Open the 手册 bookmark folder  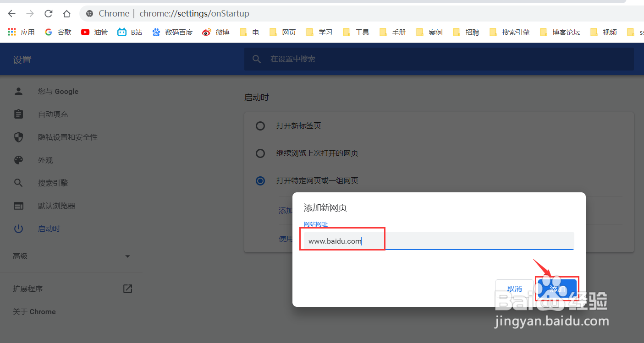coord(393,32)
